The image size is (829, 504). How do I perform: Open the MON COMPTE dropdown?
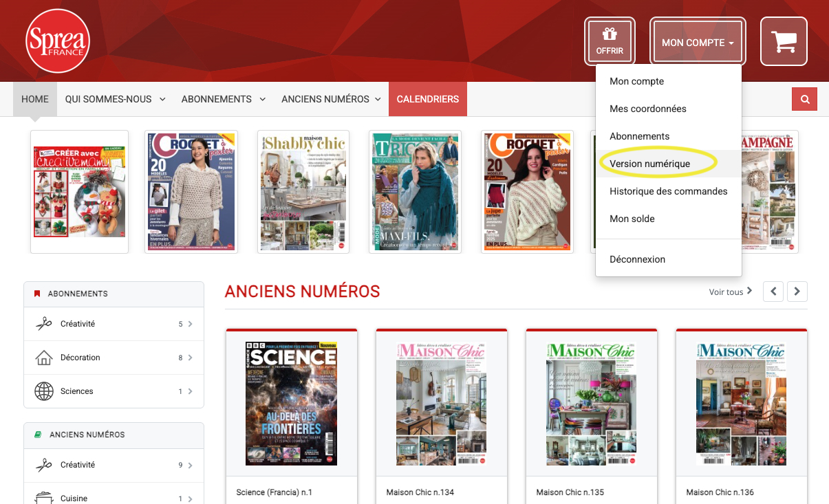click(x=697, y=41)
